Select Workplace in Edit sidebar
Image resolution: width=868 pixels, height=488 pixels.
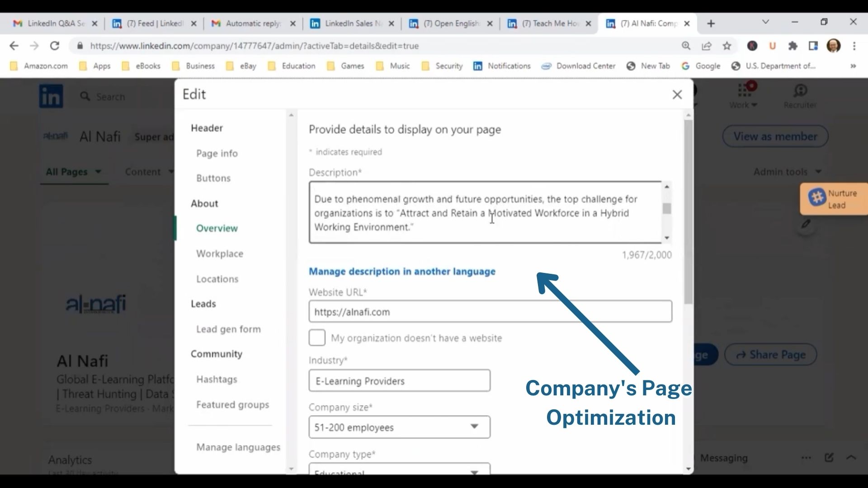[x=220, y=253]
